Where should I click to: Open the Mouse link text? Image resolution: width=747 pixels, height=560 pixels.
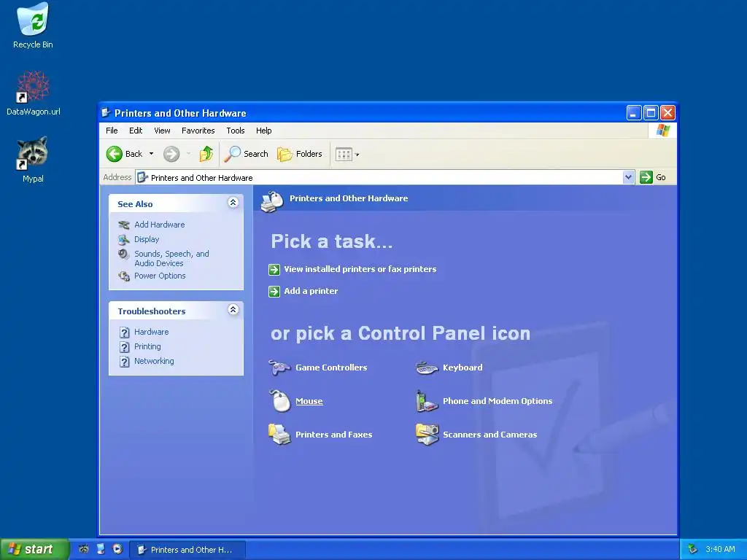pyautogui.click(x=309, y=401)
